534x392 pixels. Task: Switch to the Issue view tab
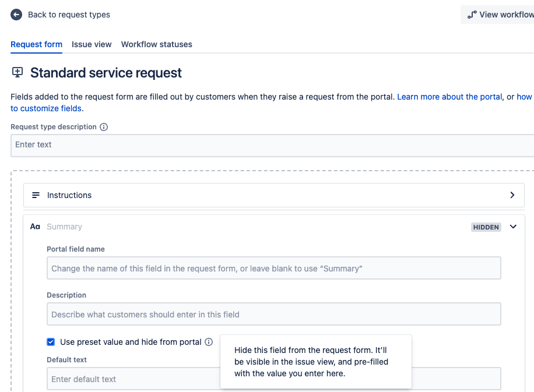pyautogui.click(x=92, y=44)
